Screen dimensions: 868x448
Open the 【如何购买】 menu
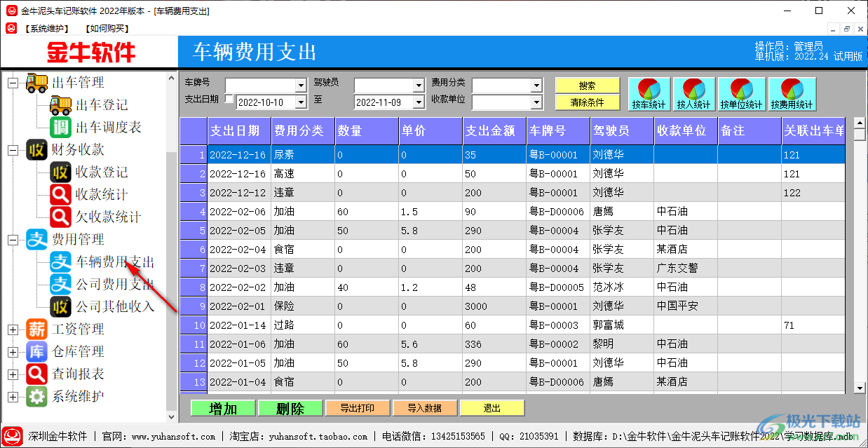[106, 28]
